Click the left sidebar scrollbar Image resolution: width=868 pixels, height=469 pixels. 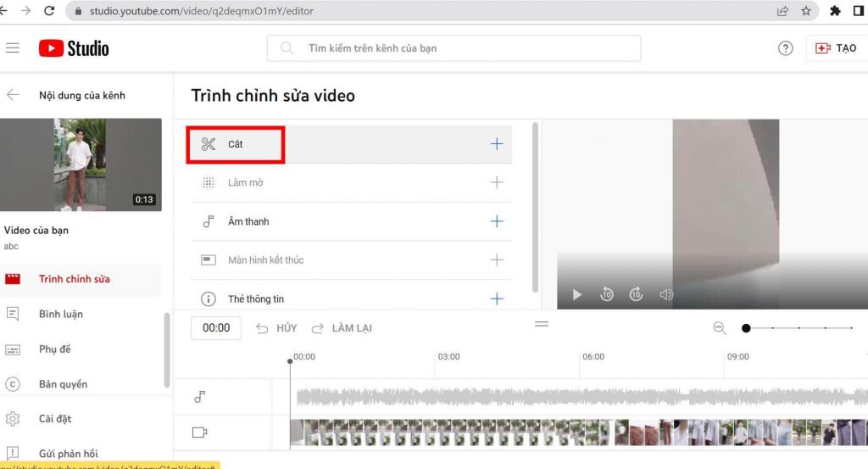point(167,350)
